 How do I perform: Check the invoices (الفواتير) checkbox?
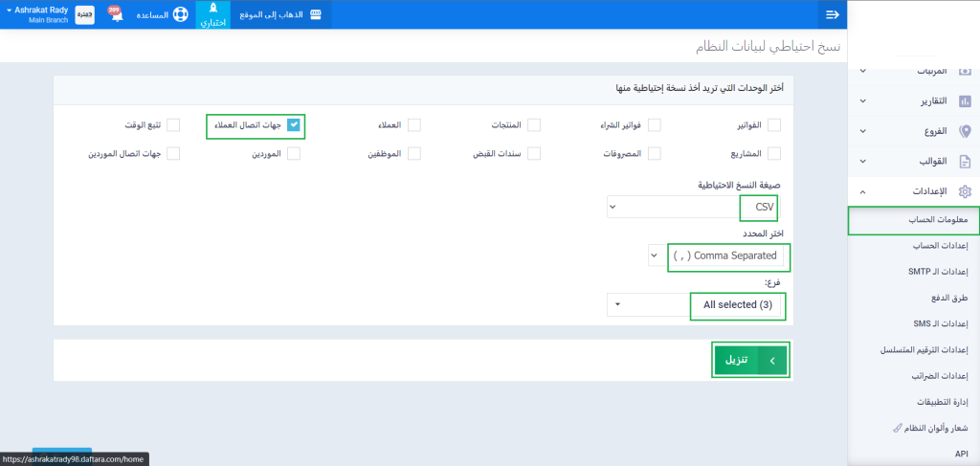773,125
